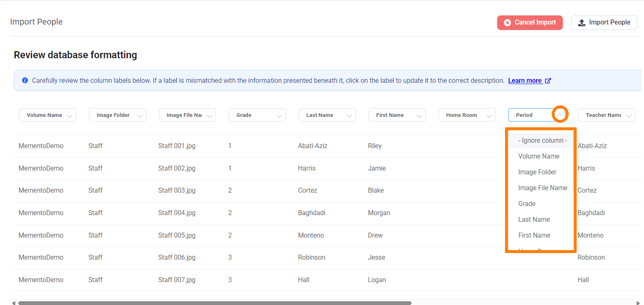The image size is (644, 305).
Task: Open the Teacher Name column dropdown
Action: (x=607, y=115)
